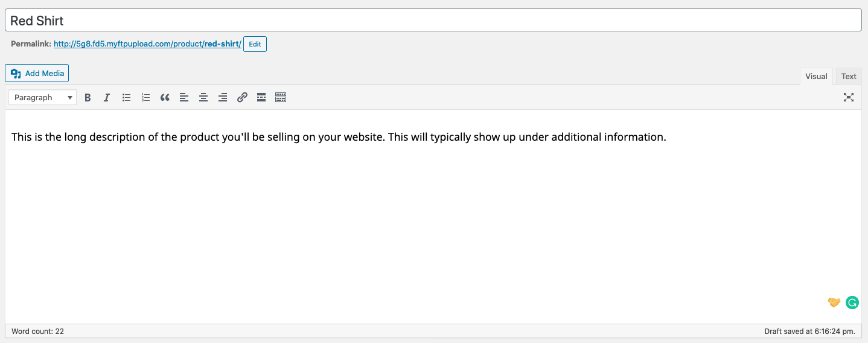Insert a bulleted list
Viewport: 868px width, 343px height.
tap(126, 97)
